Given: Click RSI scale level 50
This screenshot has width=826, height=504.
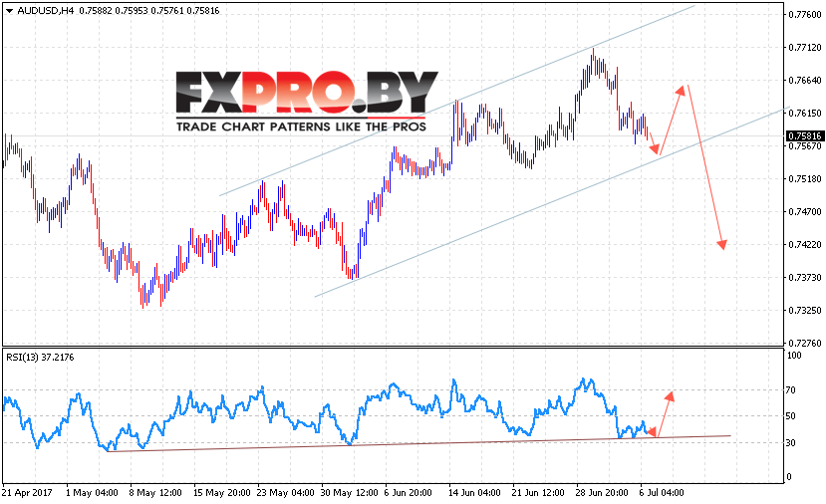Looking at the screenshot, I should pyautogui.click(x=791, y=416).
